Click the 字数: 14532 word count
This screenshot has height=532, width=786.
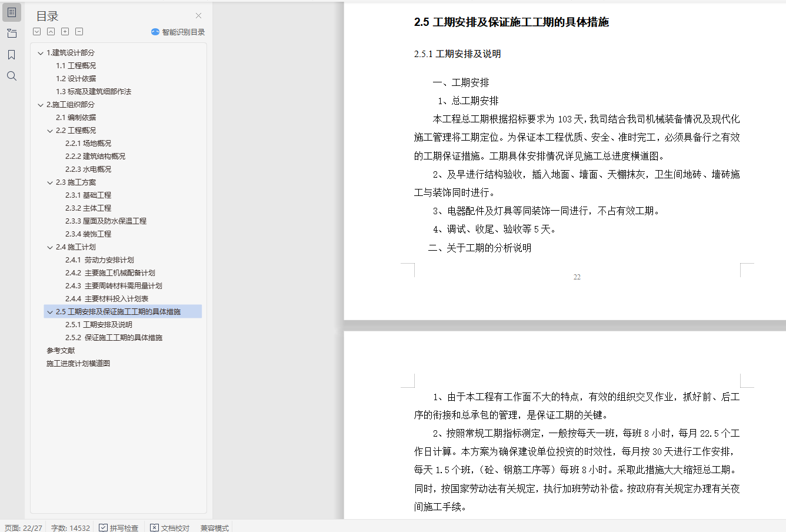(x=71, y=528)
